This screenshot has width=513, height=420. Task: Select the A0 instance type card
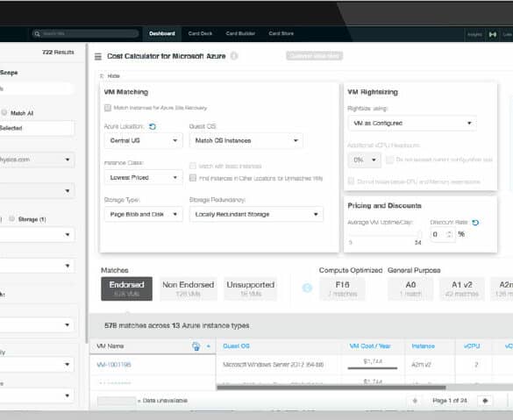tap(410, 288)
